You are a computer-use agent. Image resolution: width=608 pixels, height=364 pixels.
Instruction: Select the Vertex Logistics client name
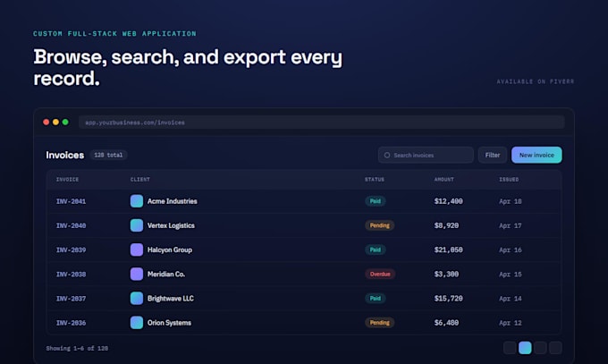click(x=171, y=225)
